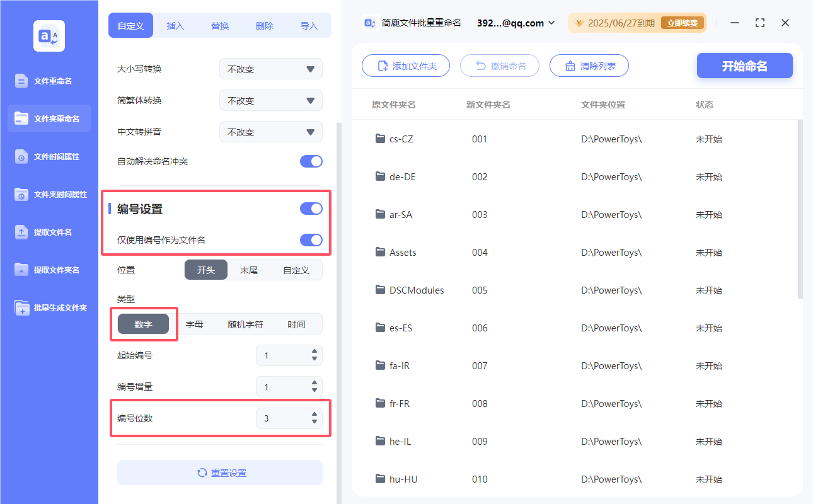Turn off the 编号设置 switch
This screenshot has width=813, height=504.
[x=311, y=208]
